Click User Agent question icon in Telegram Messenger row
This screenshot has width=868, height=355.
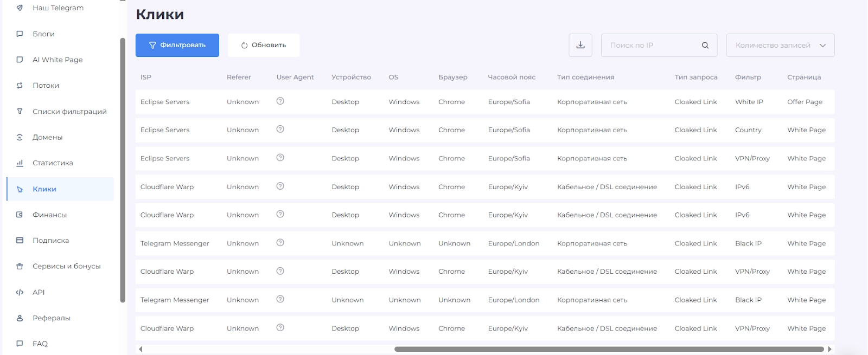click(280, 243)
